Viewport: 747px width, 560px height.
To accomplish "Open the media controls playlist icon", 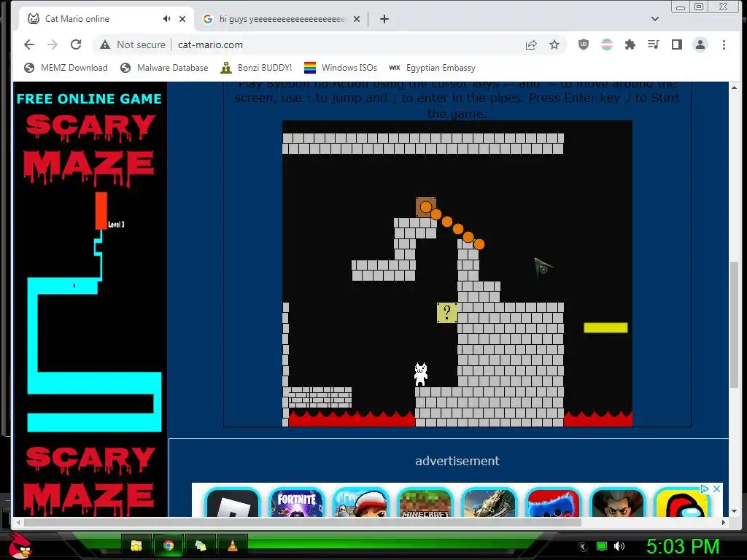I will coord(653,44).
